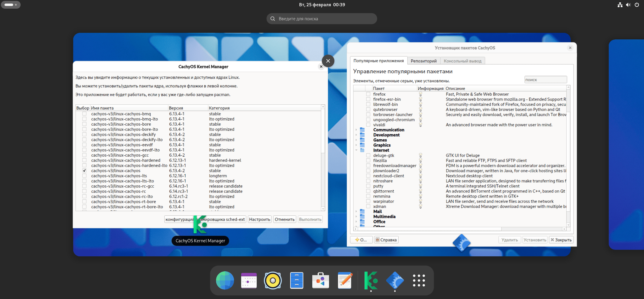
Task: Open the calendar app in the dock
Action: [x=249, y=280]
